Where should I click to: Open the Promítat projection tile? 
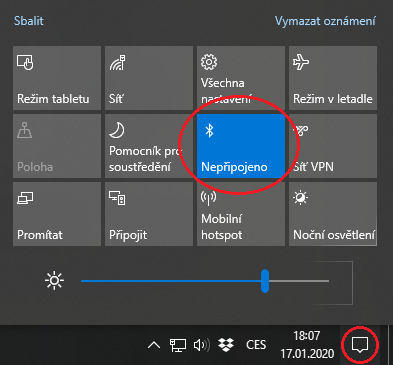[x=57, y=214]
